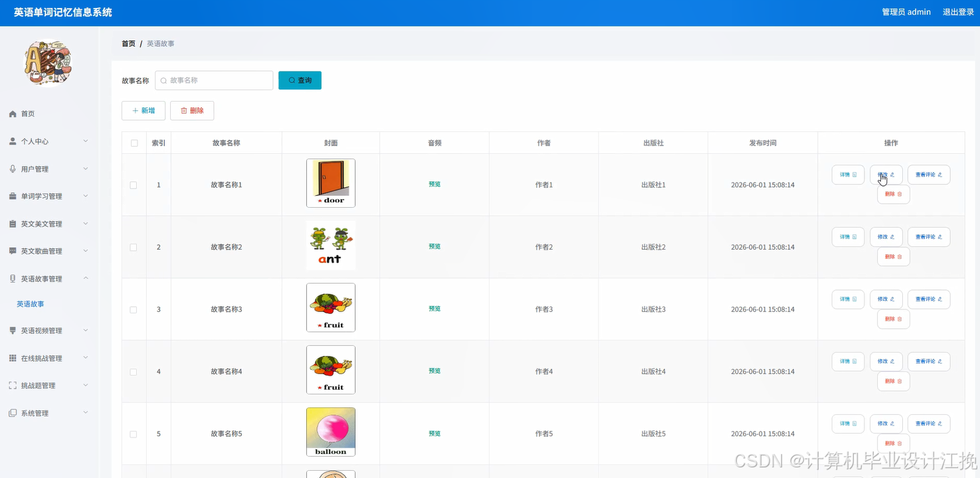Click 预览 audio link for 故事名称5
The height and width of the screenshot is (478, 980).
point(435,434)
